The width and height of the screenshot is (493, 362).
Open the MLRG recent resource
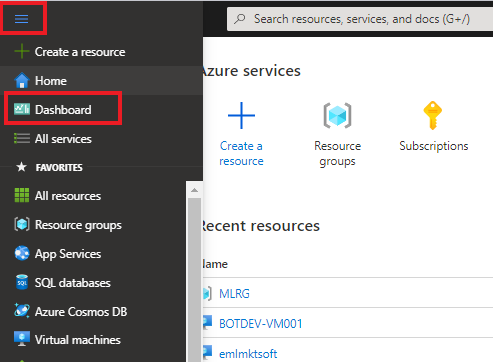tap(234, 294)
